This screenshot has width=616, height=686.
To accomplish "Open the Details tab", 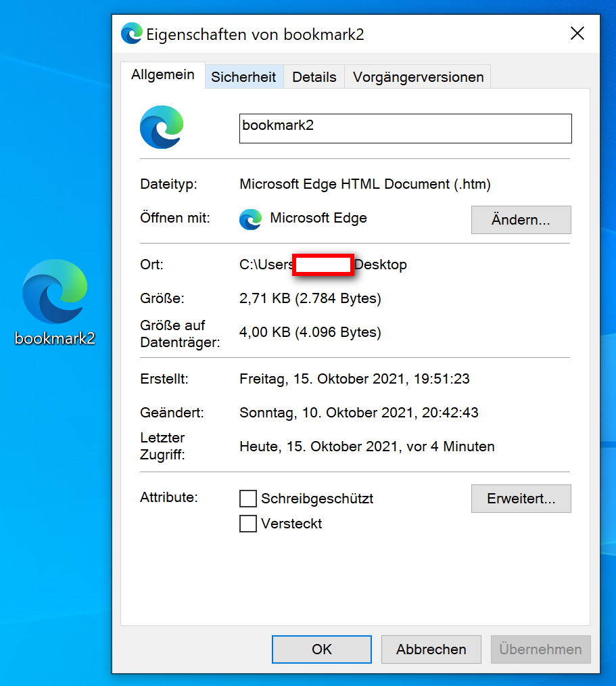I will [314, 77].
